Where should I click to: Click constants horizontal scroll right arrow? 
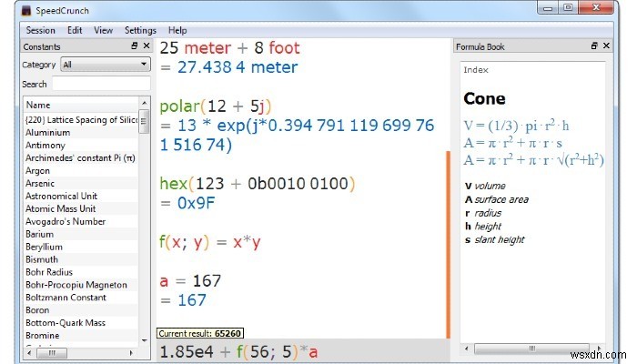(x=131, y=353)
